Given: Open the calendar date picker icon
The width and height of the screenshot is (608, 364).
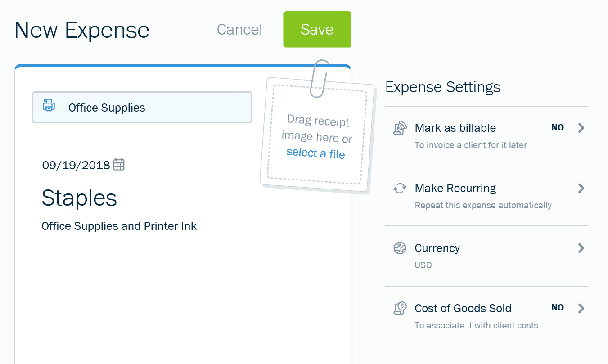Looking at the screenshot, I should click(x=119, y=165).
